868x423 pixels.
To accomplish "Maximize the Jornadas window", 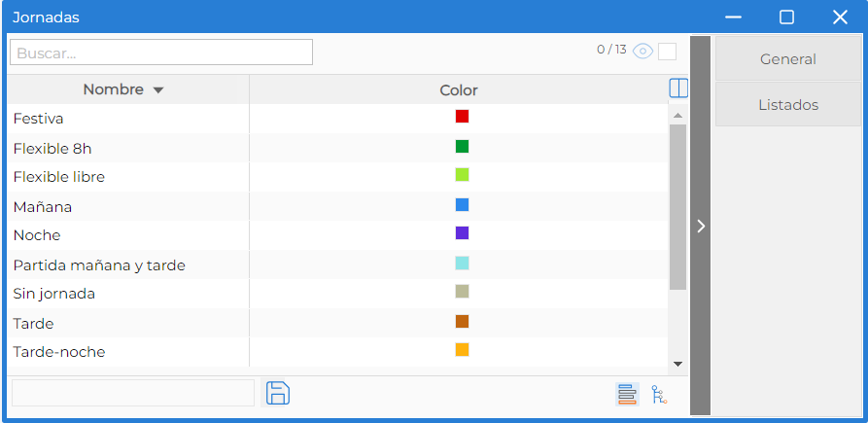I will 786,18.
